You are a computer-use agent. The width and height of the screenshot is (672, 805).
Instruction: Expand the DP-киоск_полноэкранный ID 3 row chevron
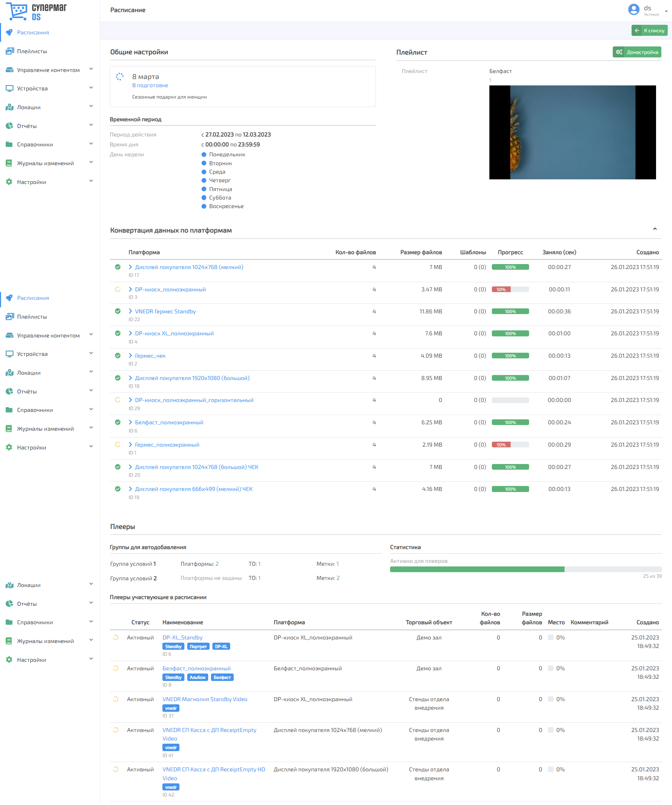(130, 289)
